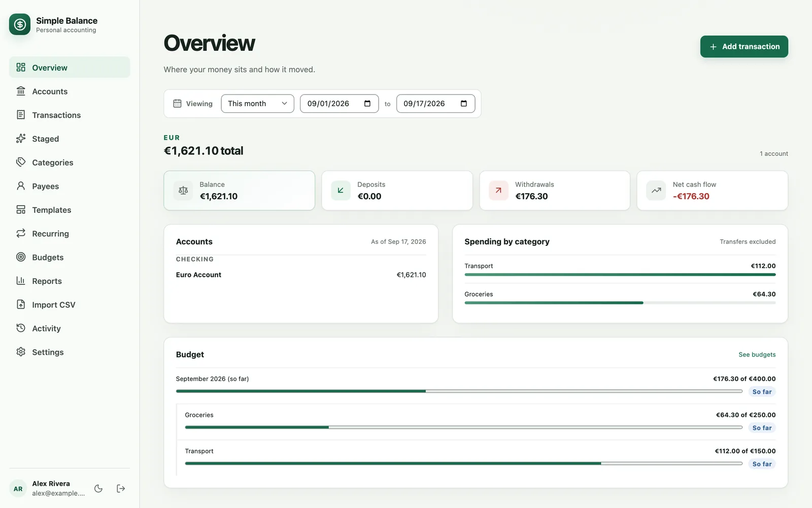
Task: Click the CHECKING group label
Action: click(195, 259)
